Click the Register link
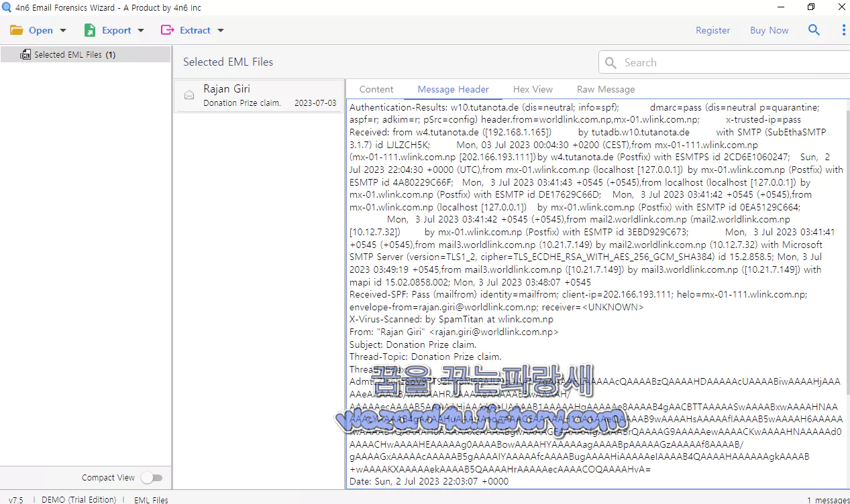 pos(712,30)
